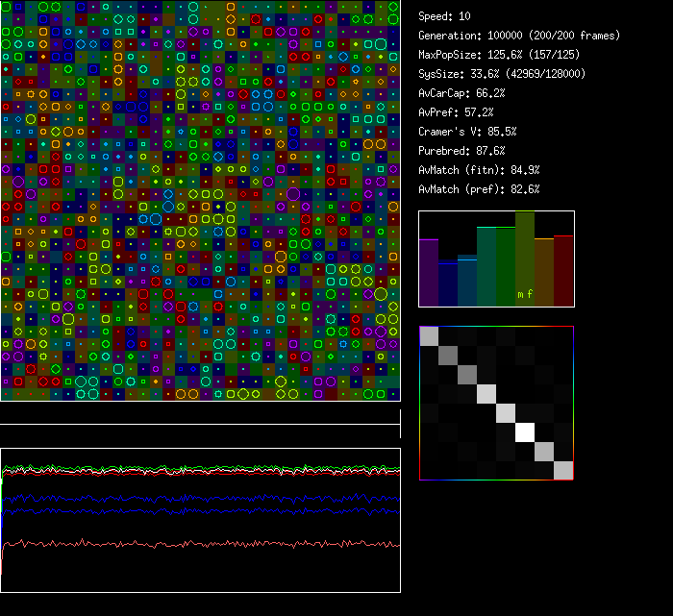
Task: Select the purple bar in the histogram
Action: point(429,274)
